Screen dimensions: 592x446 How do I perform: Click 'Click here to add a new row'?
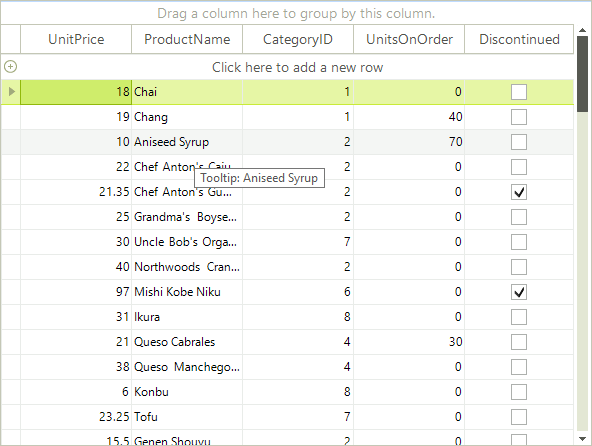(x=297, y=67)
